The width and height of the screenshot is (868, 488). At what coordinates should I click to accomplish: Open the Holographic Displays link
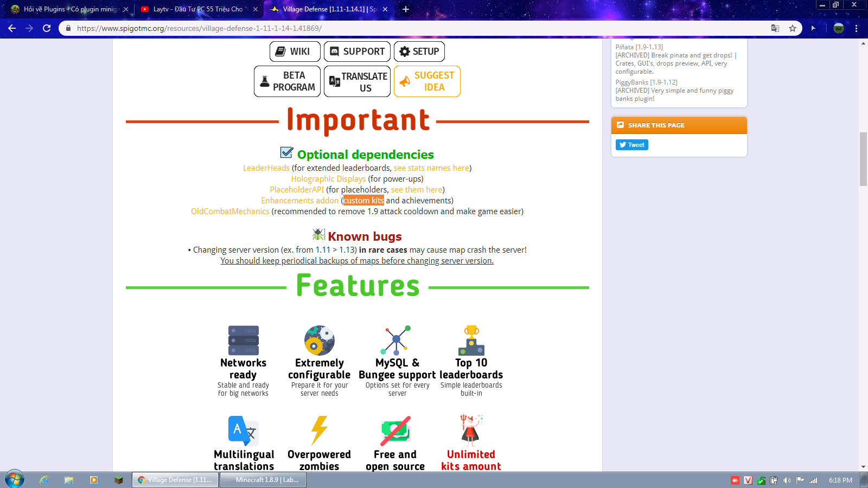tap(329, 179)
